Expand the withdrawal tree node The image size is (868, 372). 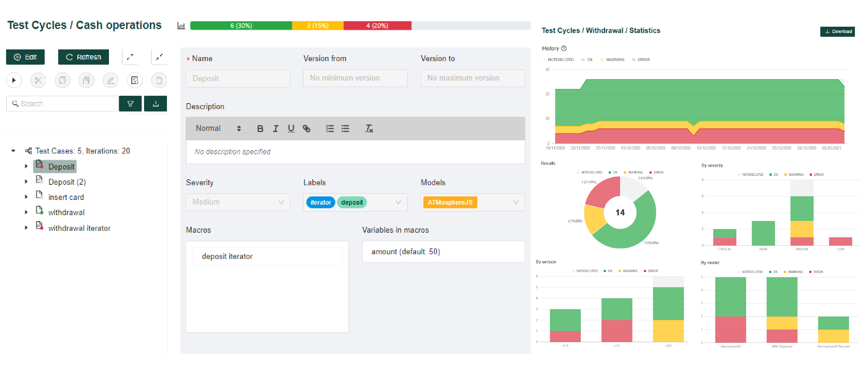tap(26, 213)
